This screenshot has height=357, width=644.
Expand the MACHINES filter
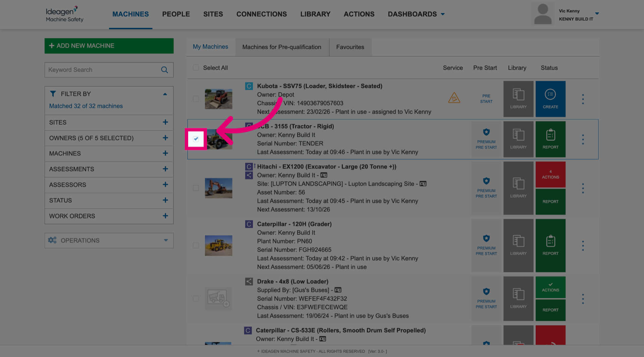coord(109,153)
